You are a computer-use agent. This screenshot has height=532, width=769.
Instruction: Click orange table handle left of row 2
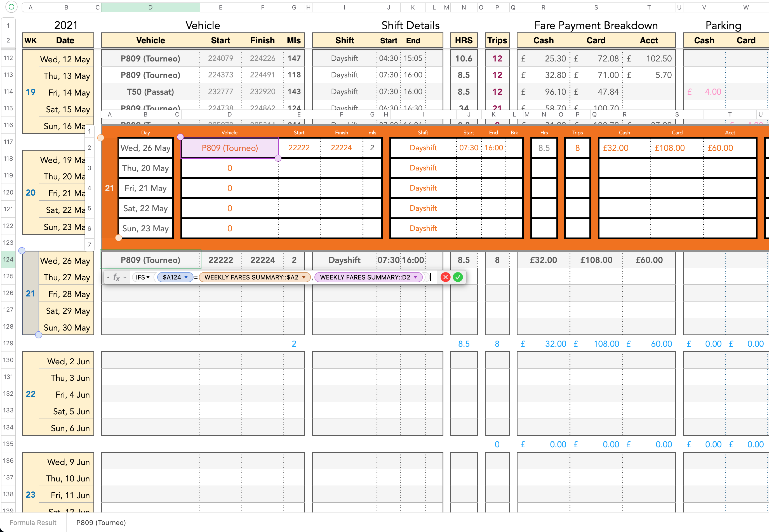coord(100,137)
